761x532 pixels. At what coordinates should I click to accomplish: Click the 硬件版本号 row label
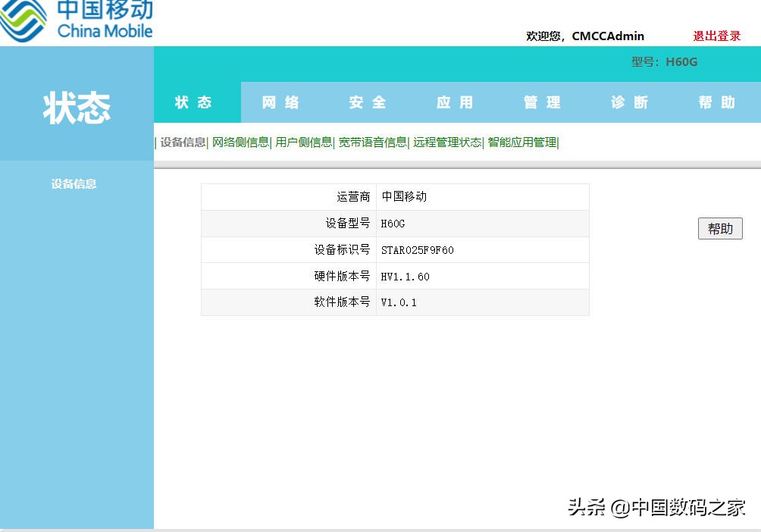point(342,276)
